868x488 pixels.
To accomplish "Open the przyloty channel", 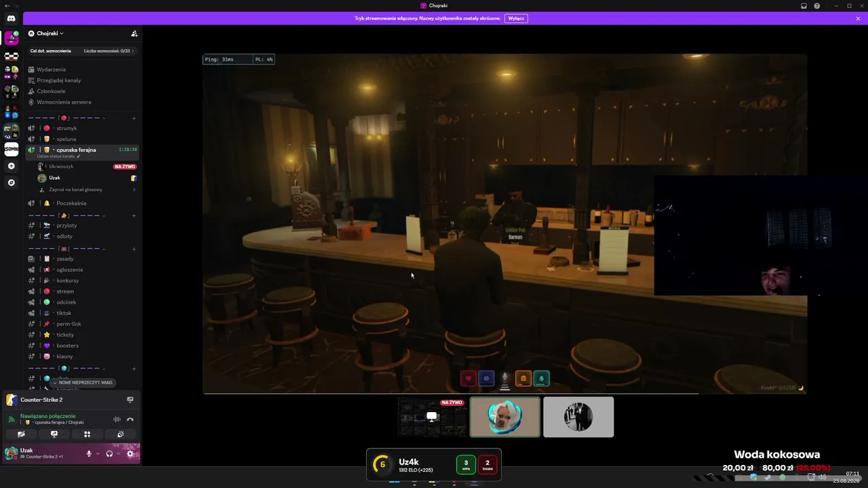I will coord(82,225).
